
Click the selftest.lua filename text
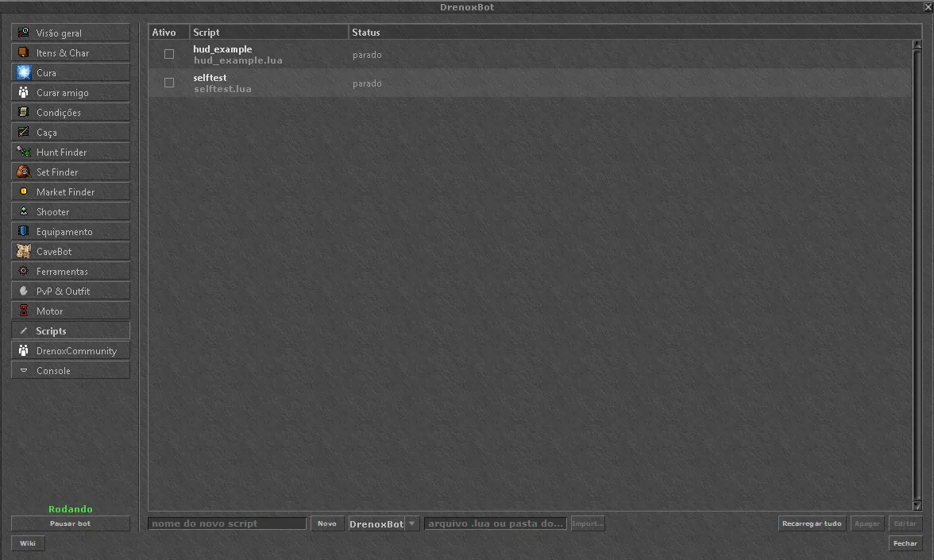tap(222, 89)
